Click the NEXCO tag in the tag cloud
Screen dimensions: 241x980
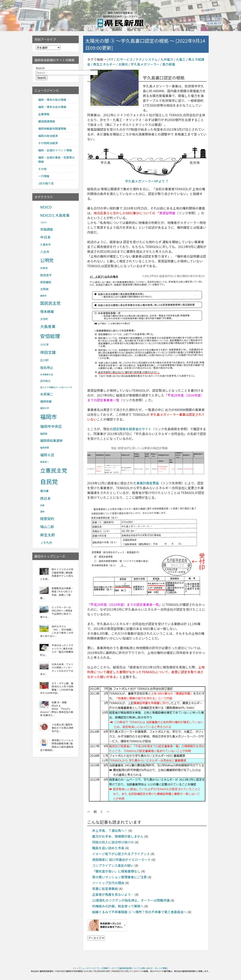tap(46, 207)
